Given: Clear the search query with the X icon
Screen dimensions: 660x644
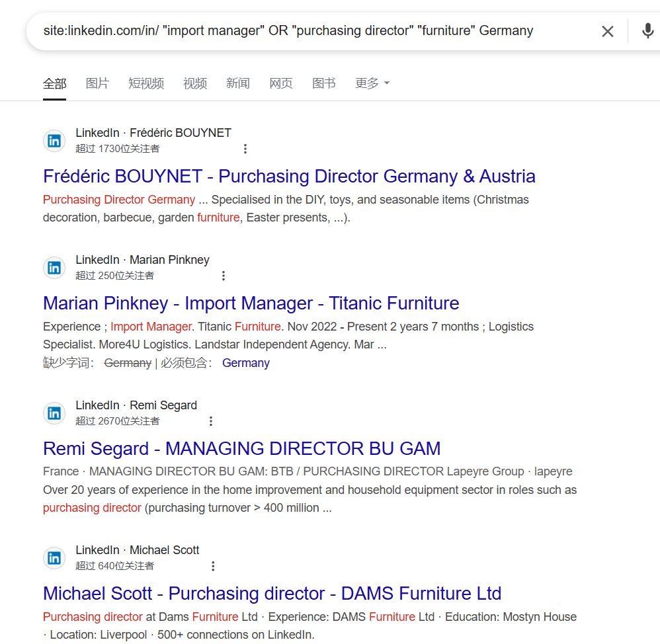Looking at the screenshot, I should (607, 31).
